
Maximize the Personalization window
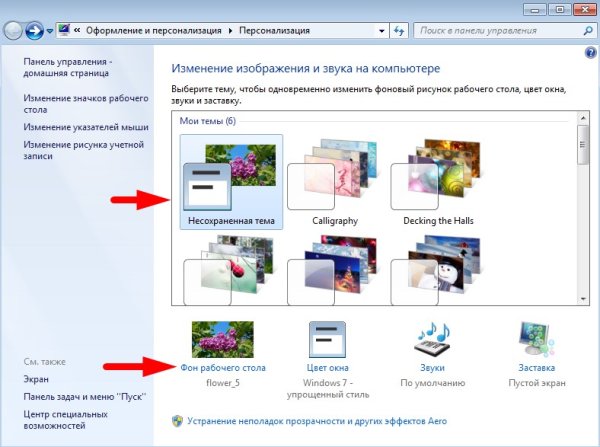click(x=559, y=10)
